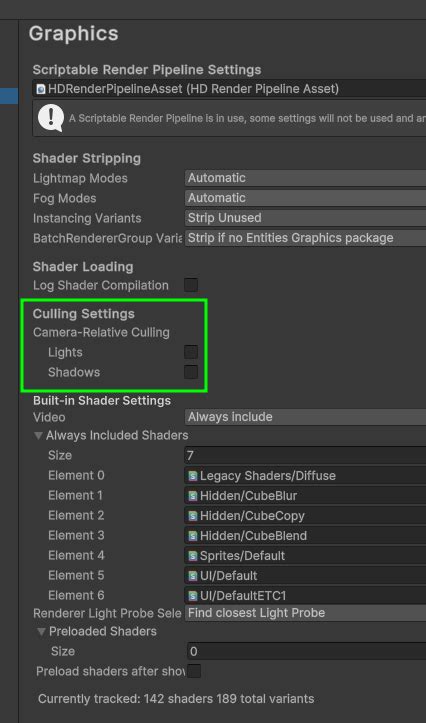Image resolution: width=426 pixels, height=723 pixels.
Task: Click the Instancing Variants label
Action: pos(87,219)
